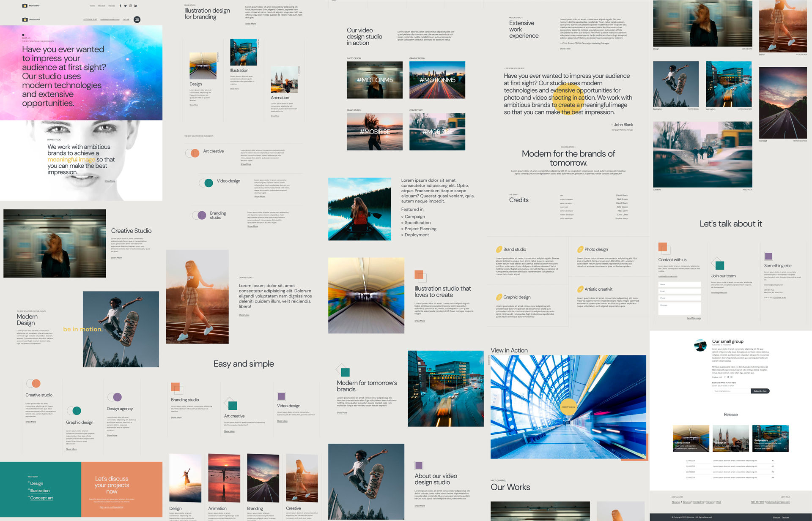Click the teal square icon above Join our team
This screenshot has width=812, height=521.
click(719, 265)
